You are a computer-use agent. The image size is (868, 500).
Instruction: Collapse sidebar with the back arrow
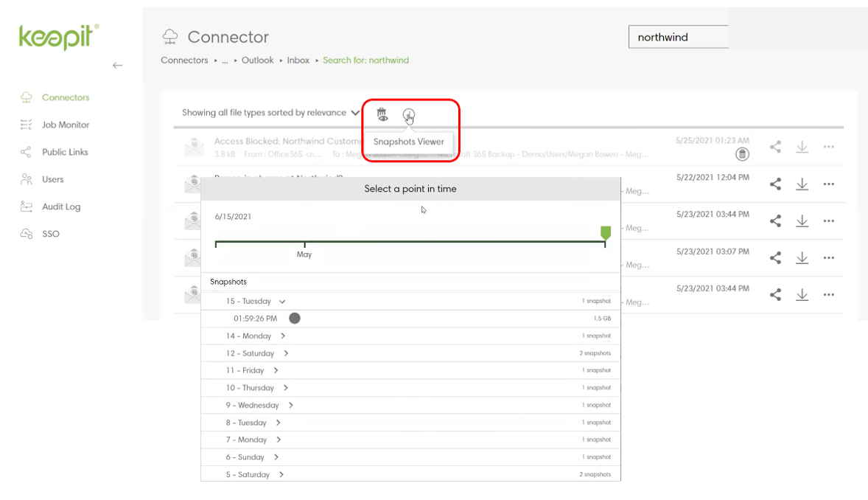[117, 66]
